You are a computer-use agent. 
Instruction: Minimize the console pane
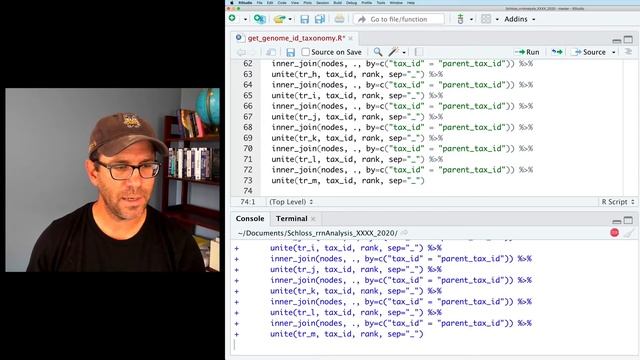coord(617,221)
